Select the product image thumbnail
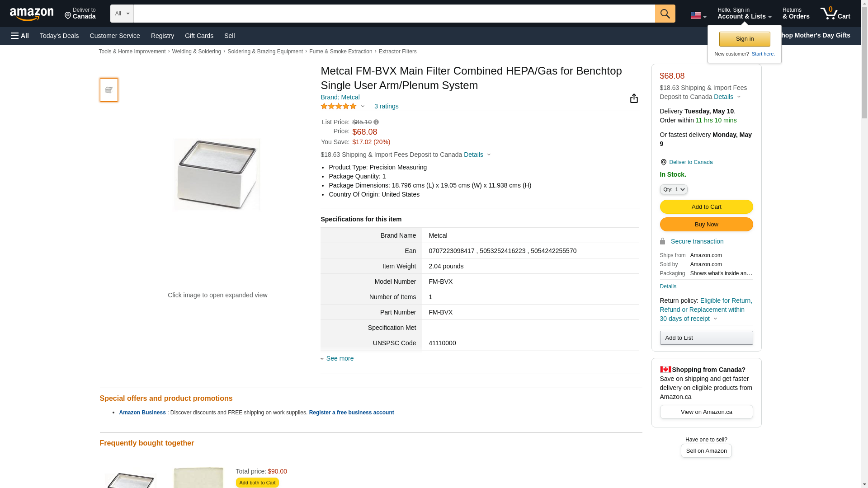Viewport: 868px width, 488px height. coord(109,90)
